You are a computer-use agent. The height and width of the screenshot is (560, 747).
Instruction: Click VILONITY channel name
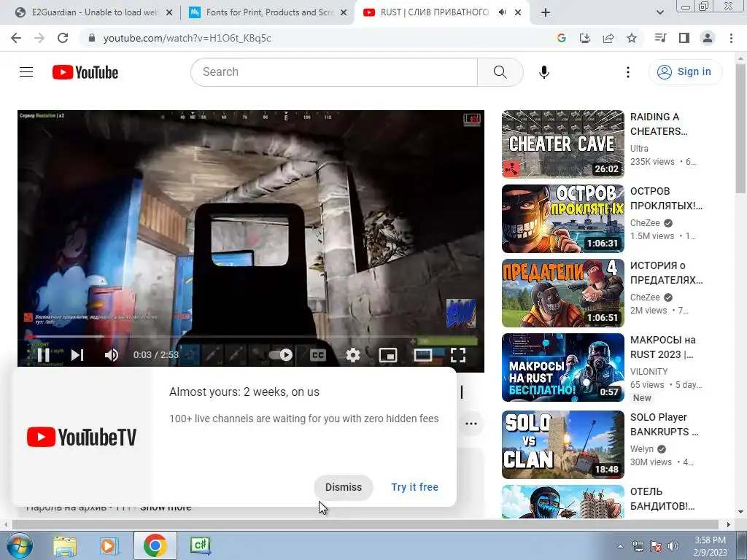pos(649,371)
